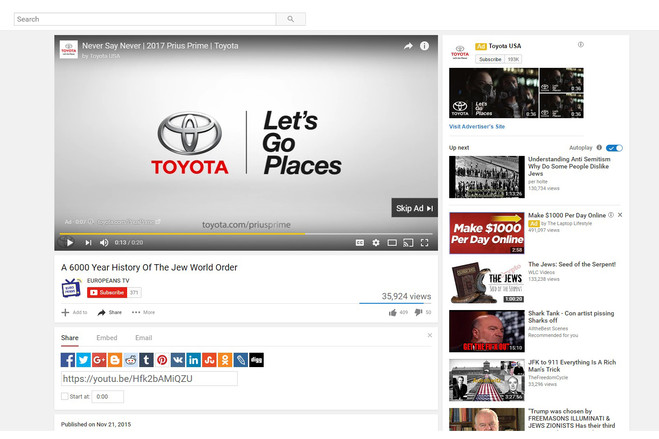The width and height of the screenshot is (659, 439).
Task: Switch to the Embed tab
Action: pyautogui.click(x=107, y=338)
